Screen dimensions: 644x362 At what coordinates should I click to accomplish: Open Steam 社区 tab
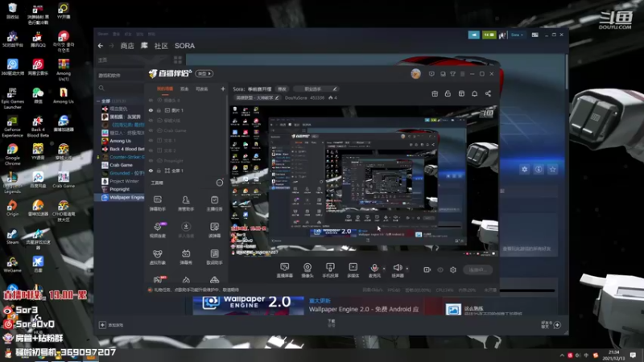click(x=161, y=46)
